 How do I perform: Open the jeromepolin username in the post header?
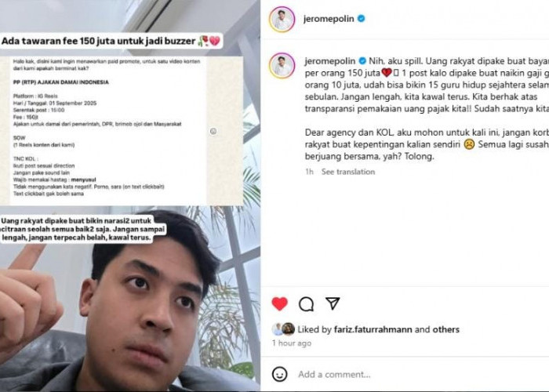[329, 19]
